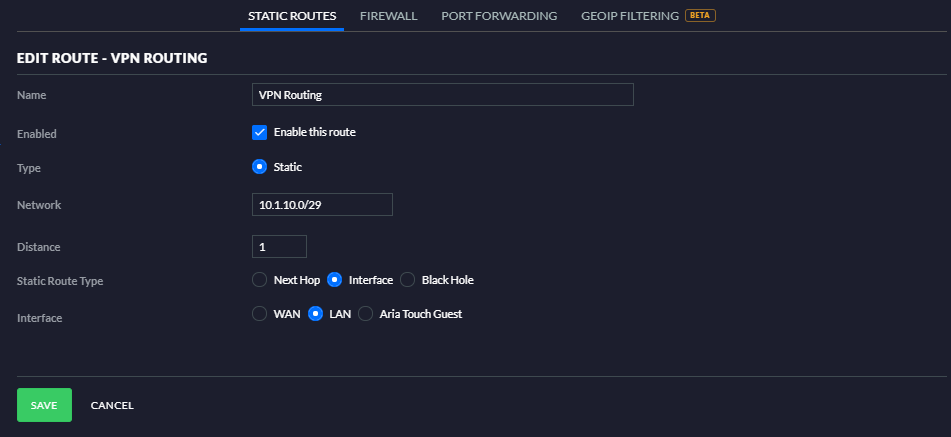
Task: Open the GeoIP Filtering tab
Action: 630,16
